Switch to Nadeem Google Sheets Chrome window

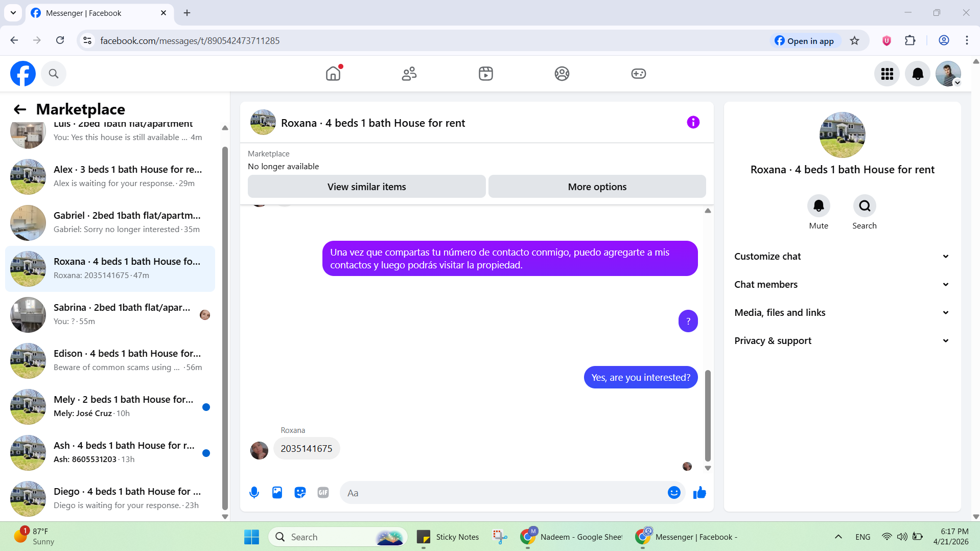pyautogui.click(x=572, y=537)
